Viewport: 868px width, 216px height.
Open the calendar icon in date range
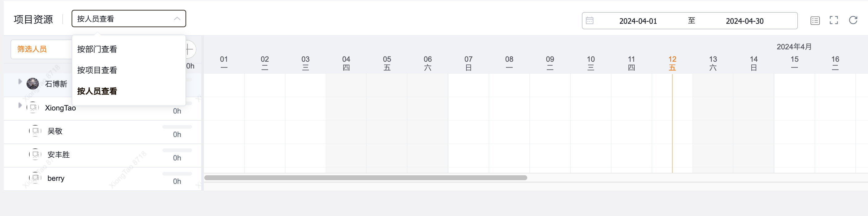coord(589,21)
